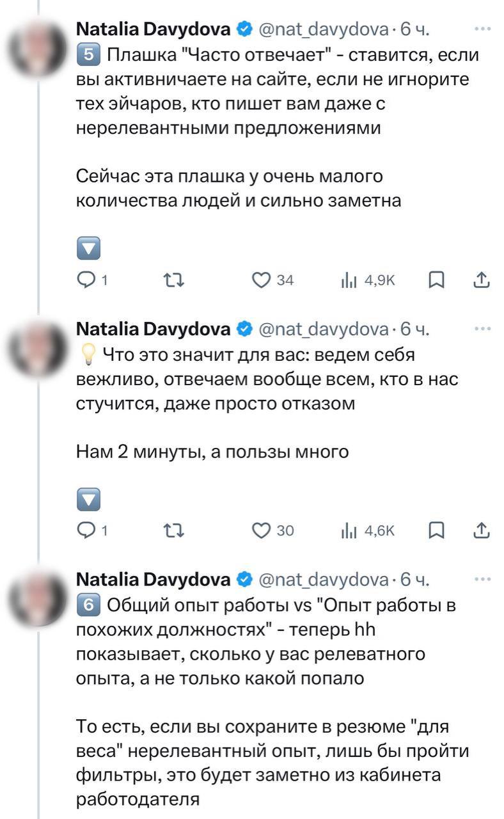The height and width of the screenshot is (819, 504).
Task: Share the tweet with 30 likes
Action: coord(482,530)
